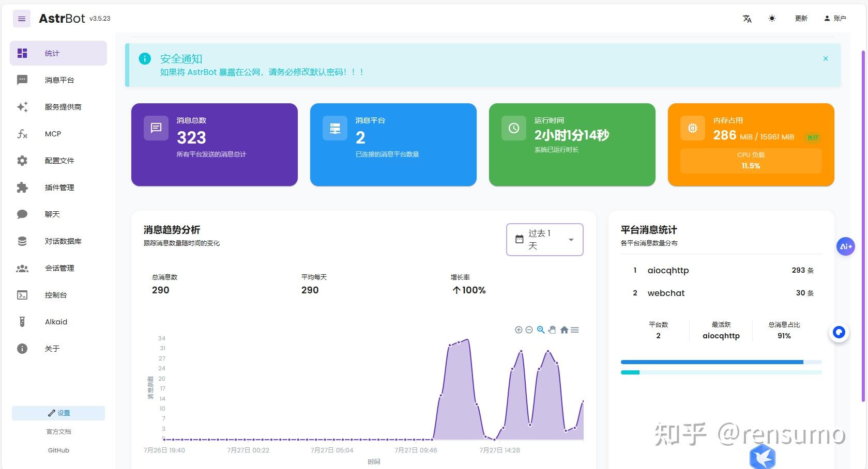Image resolution: width=868 pixels, height=469 pixels.
Task: Open 对话数据库 in sidebar
Action: pyautogui.click(x=58, y=241)
